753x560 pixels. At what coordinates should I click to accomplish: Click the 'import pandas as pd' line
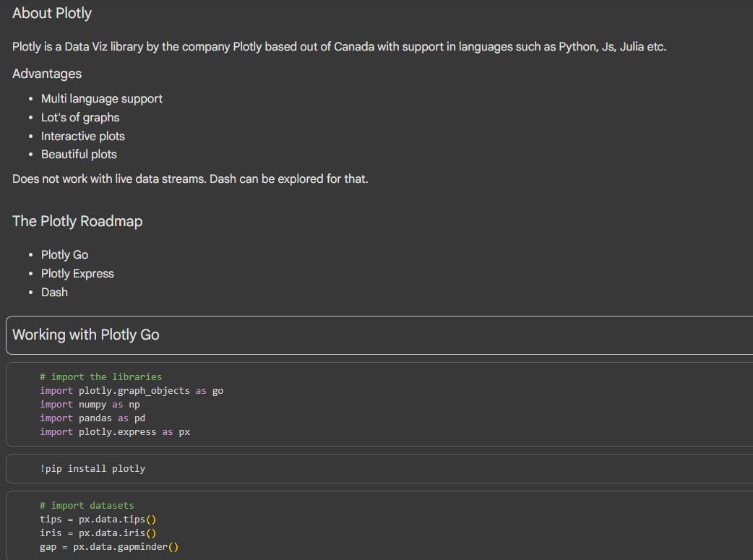pyautogui.click(x=92, y=418)
